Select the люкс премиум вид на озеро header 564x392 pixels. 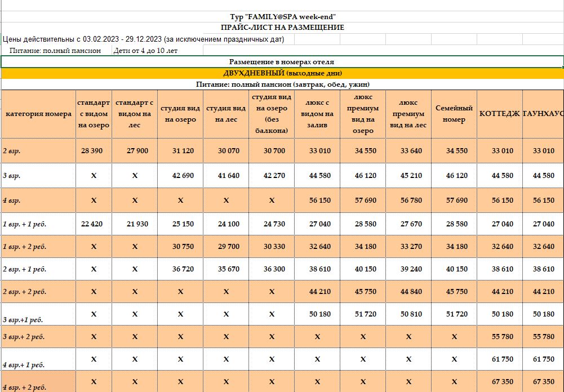363,114
